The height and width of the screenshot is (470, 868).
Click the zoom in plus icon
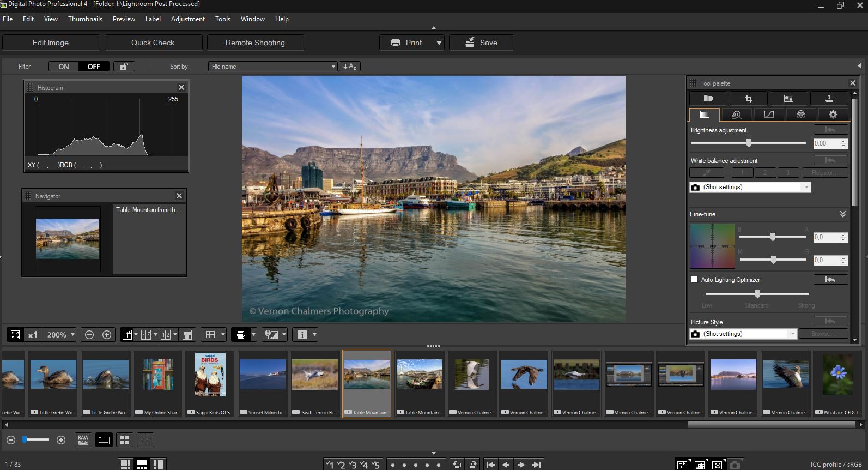[x=107, y=335]
